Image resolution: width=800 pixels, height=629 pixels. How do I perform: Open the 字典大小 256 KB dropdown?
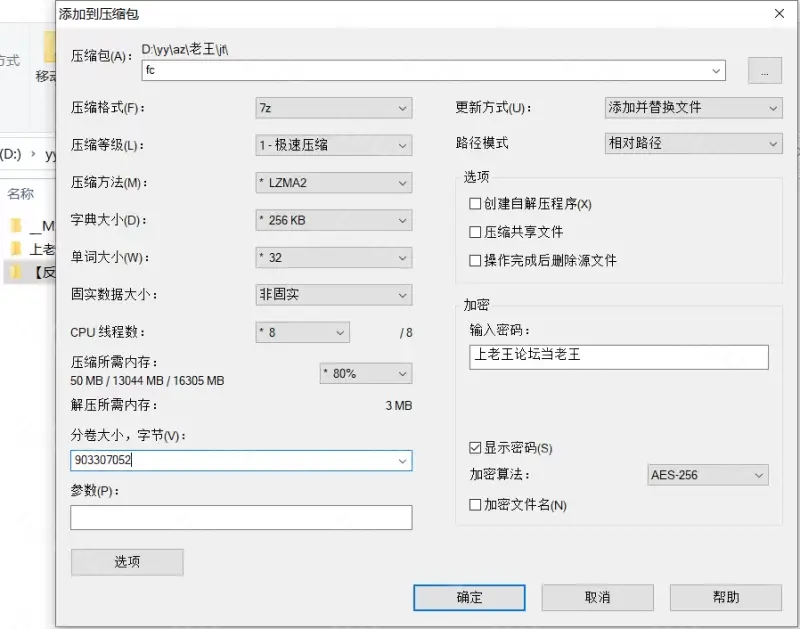tap(334, 220)
